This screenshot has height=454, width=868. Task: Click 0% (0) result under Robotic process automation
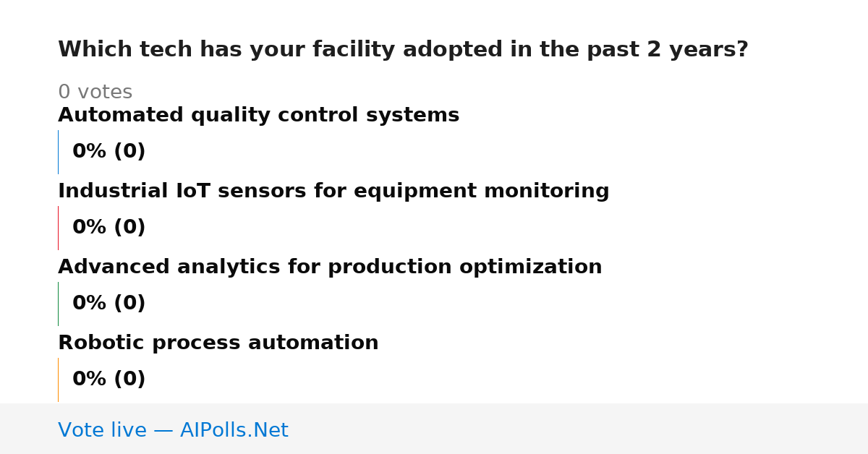[x=109, y=380]
